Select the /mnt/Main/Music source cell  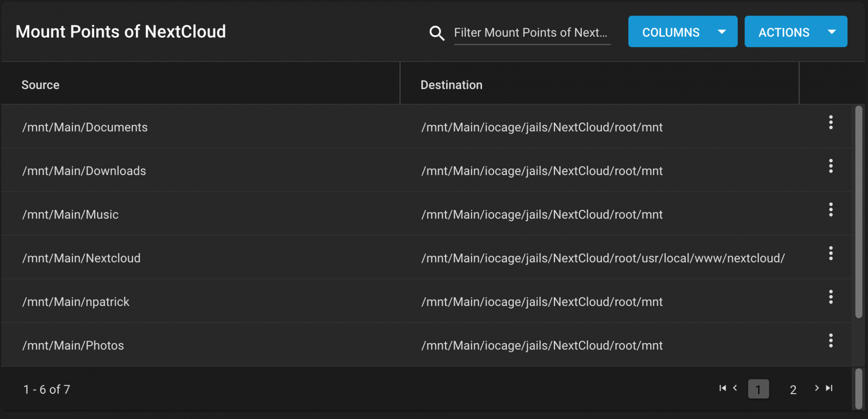[x=71, y=214]
